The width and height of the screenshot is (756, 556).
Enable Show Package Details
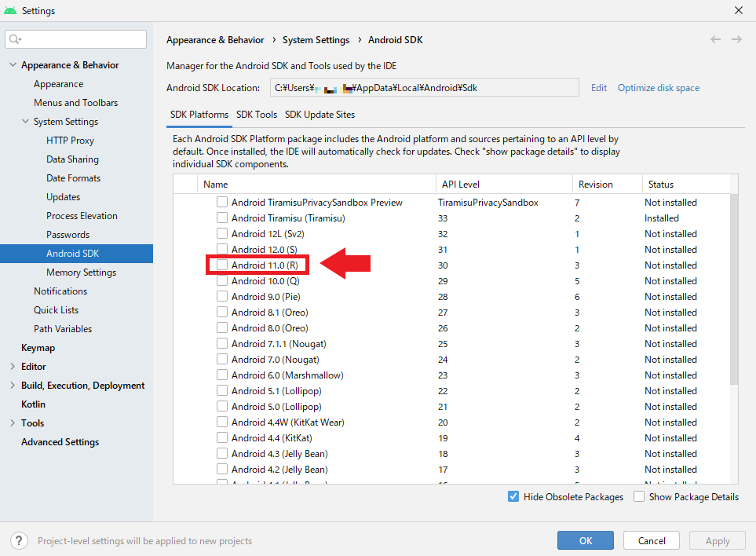click(640, 496)
